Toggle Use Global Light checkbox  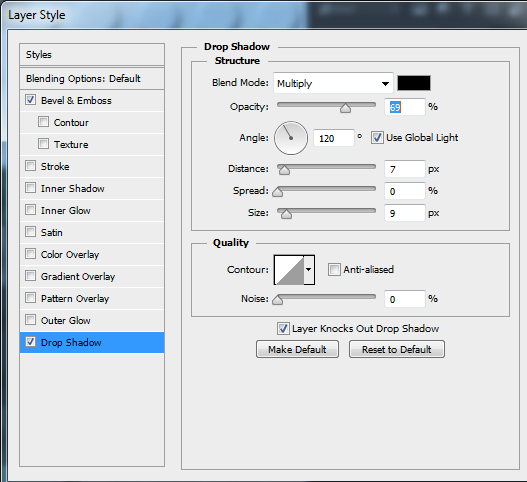click(377, 138)
